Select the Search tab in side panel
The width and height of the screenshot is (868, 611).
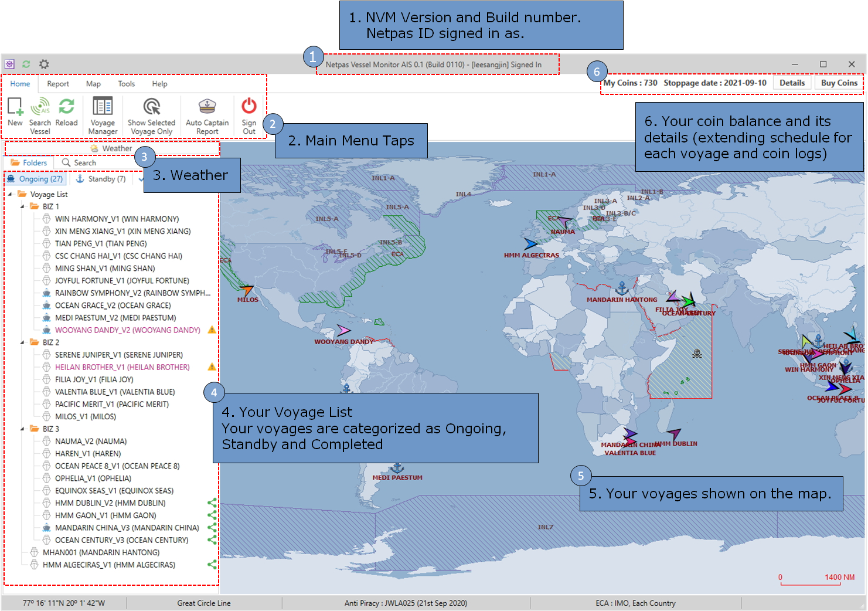click(79, 162)
